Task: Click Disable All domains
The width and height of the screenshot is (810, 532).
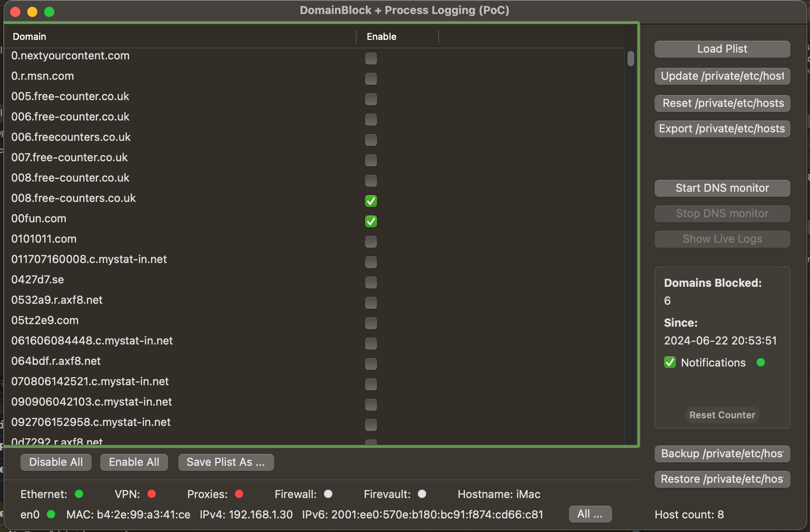Action: coord(56,462)
